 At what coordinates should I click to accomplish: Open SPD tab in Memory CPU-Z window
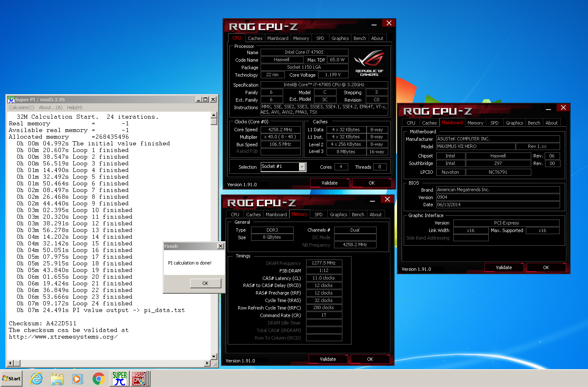click(319, 215)
